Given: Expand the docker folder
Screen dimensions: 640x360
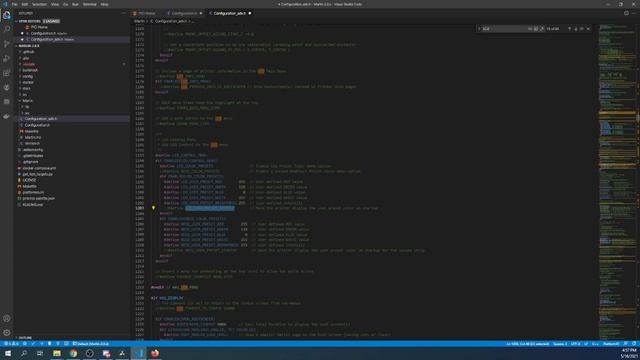Looking at the screenshot, I should [28, 82].
